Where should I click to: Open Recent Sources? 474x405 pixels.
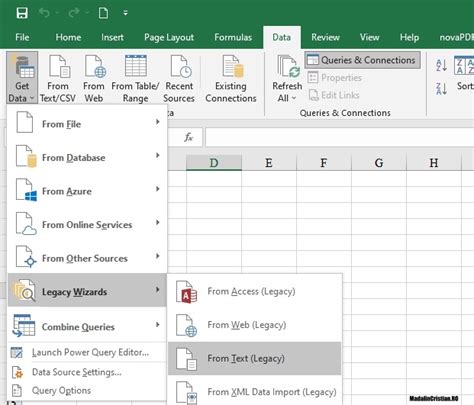click(179, 78)
